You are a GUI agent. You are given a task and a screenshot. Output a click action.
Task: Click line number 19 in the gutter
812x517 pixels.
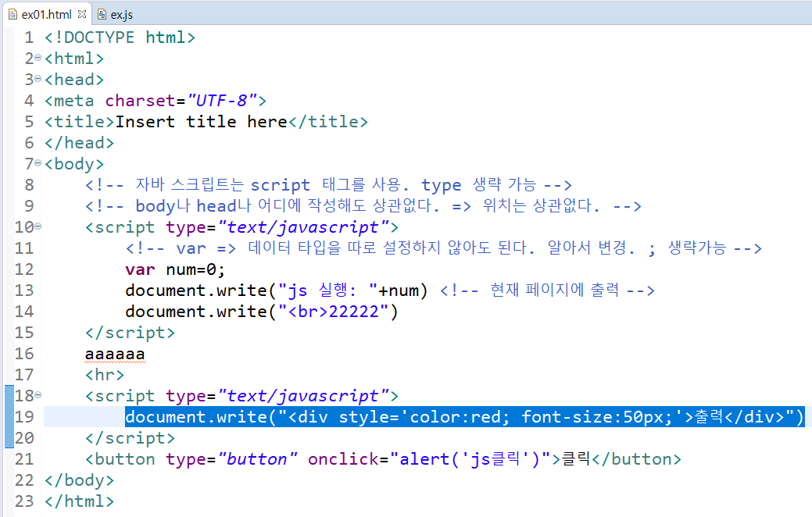(24, 416)
